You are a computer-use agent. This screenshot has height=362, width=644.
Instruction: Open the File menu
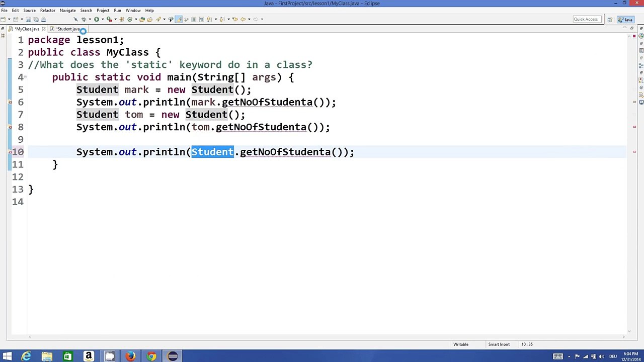[4, 10]
